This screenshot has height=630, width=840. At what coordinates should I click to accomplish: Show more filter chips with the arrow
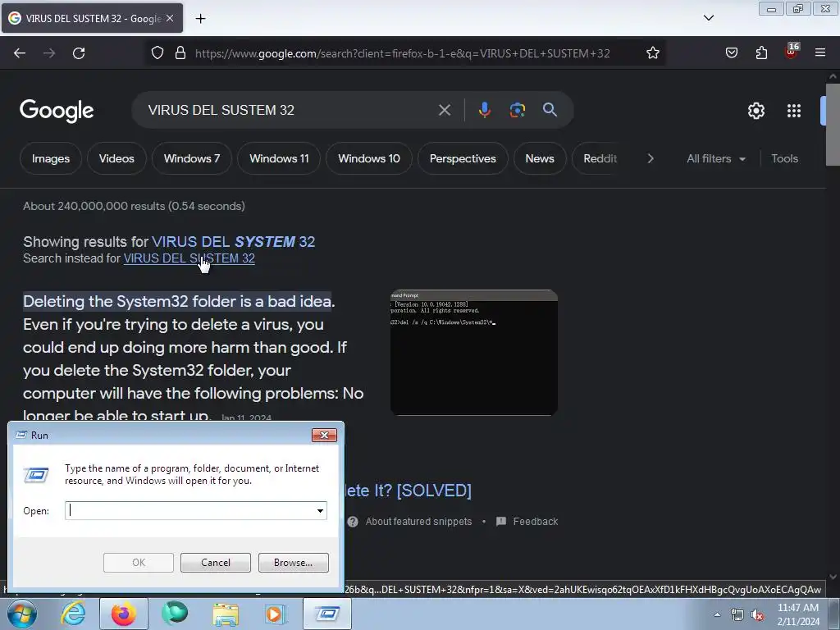point(651,158)
